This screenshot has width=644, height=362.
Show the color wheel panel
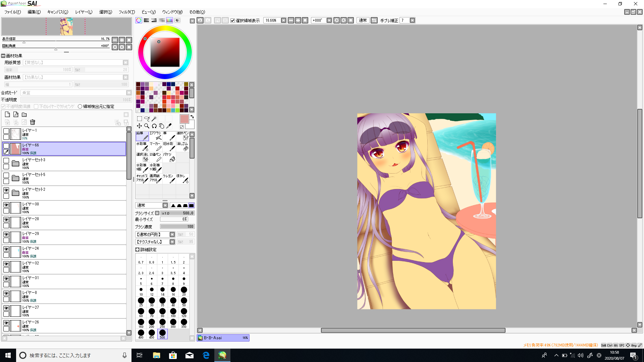tap(139, 20)
